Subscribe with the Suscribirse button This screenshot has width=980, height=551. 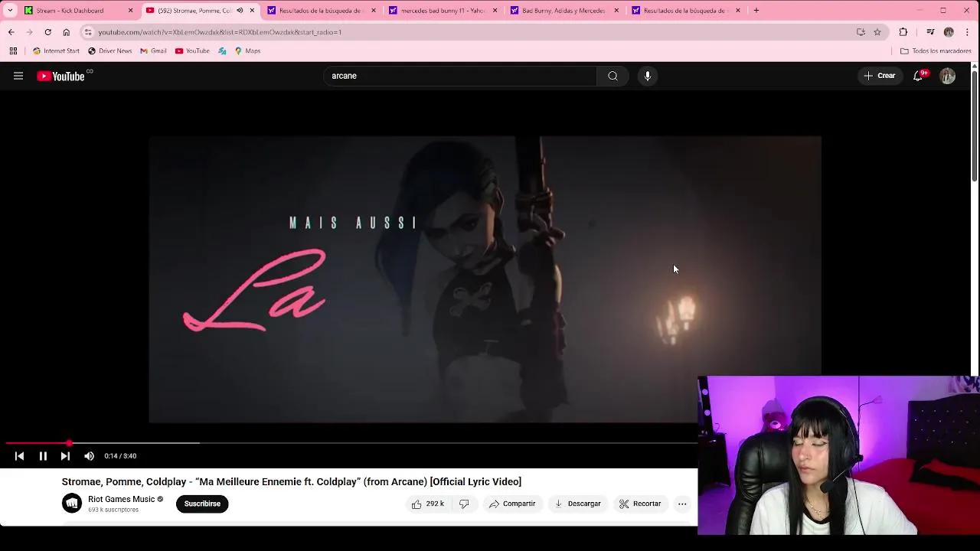[x=202, y=504]
